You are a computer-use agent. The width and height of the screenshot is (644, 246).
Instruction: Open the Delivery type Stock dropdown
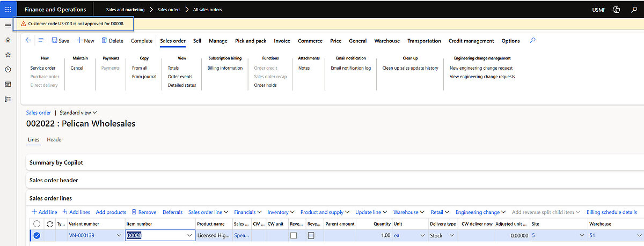pyautogui.click(x=451, y=235)
